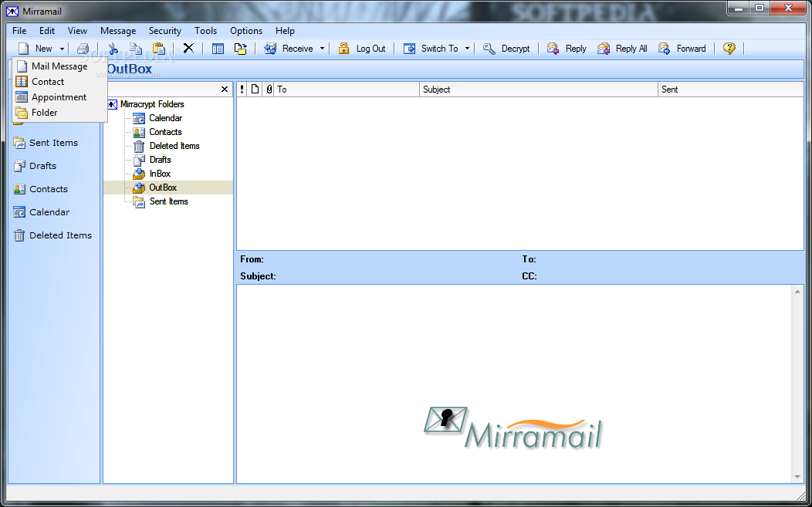Sort messages by To column

click(x=347, y=90)
